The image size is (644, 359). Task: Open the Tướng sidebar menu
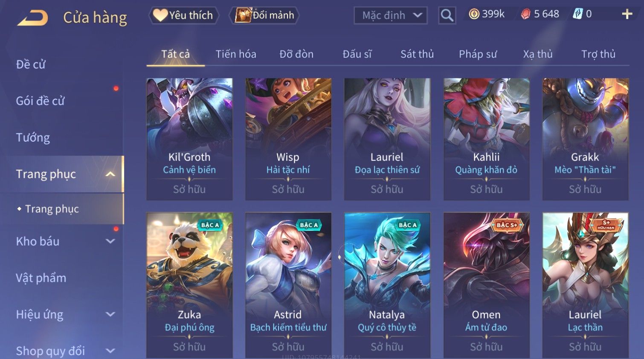click(x=33, y=138)
